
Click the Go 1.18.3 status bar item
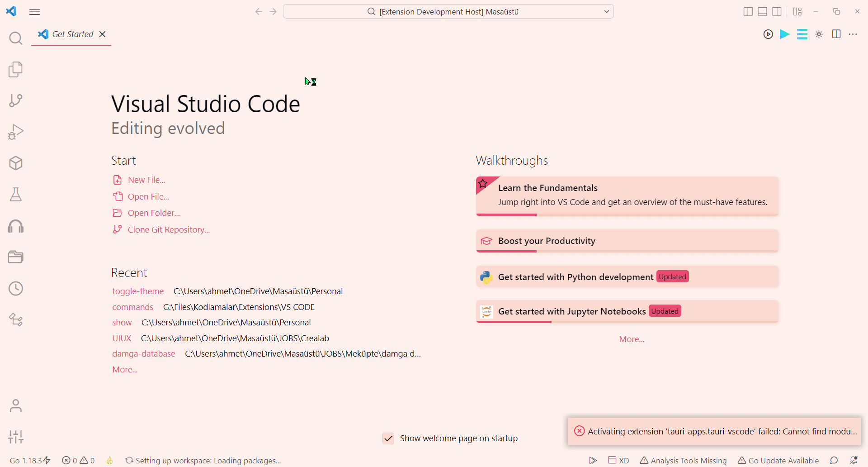pos(30,461)
